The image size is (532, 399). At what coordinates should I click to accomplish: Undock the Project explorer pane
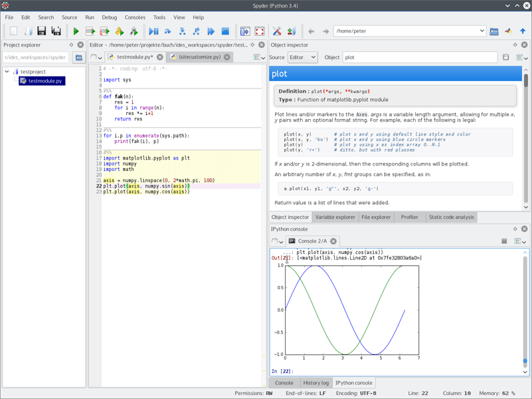coord(71,45)
